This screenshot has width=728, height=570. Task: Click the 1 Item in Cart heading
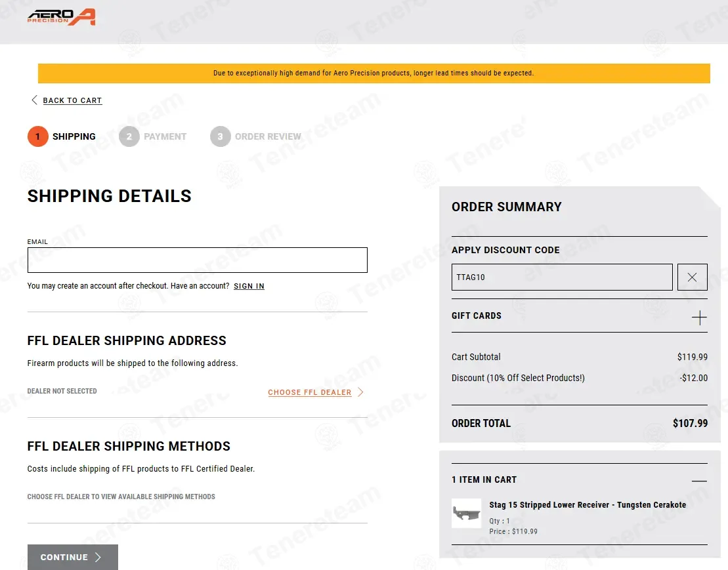pos(484,479)
